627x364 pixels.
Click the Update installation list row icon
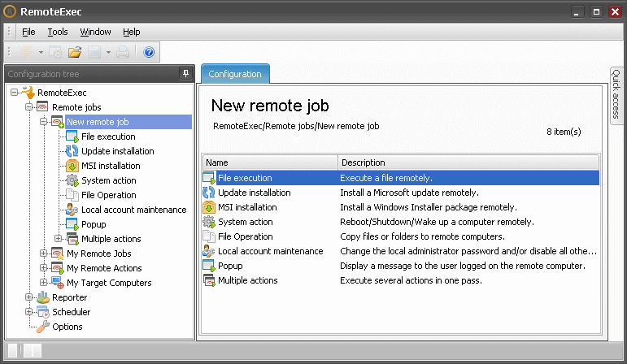209,193
